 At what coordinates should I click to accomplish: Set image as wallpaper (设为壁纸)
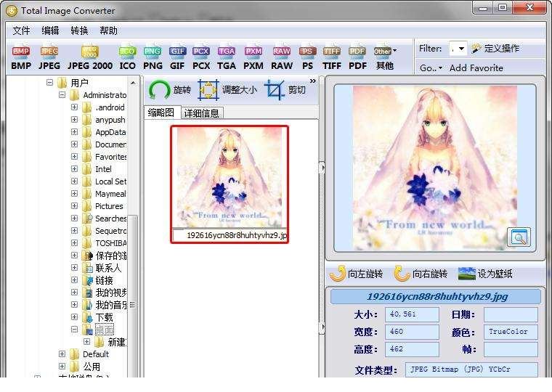click(x=485, y=274)
